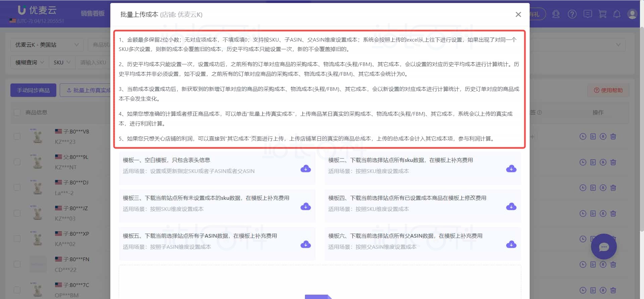Screen dimensions: 644x299
Task: Open product thumbnail for B0***VB
Action: [38, 136]
